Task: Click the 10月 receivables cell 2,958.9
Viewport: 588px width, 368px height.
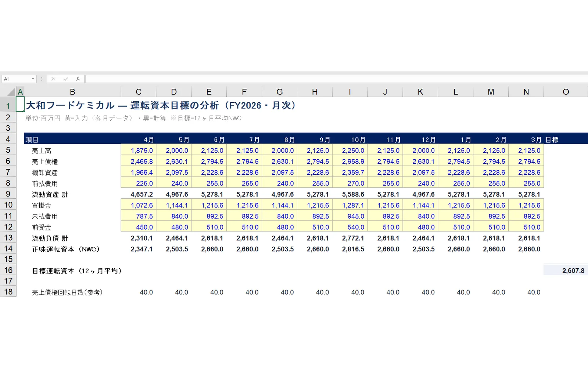Action: click(x=350, y=162)
